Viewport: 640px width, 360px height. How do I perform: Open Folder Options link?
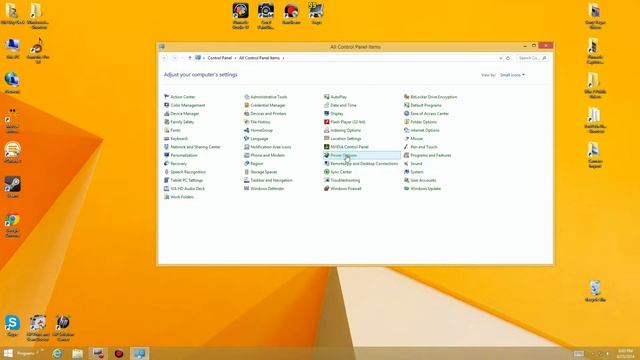click(424, 122)
